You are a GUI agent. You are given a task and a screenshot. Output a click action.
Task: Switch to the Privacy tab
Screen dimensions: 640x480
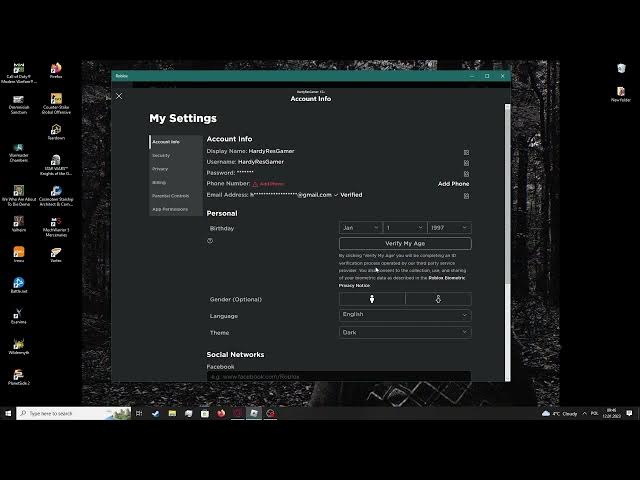[x=160, y=169]
